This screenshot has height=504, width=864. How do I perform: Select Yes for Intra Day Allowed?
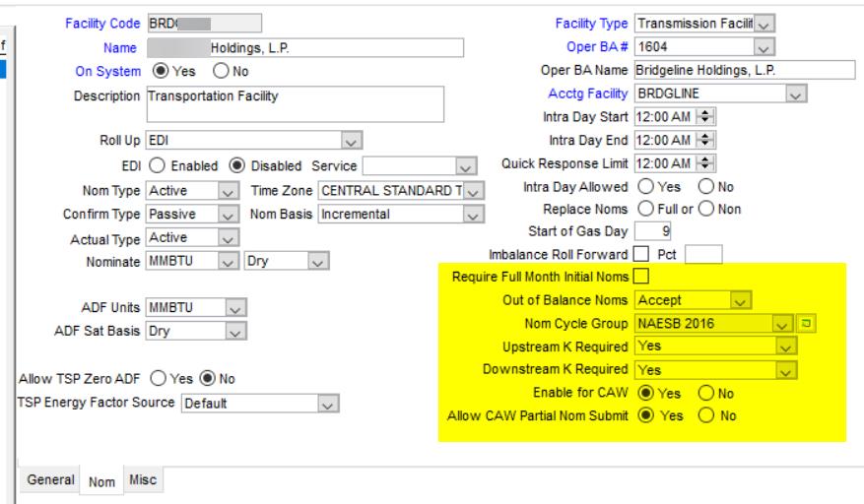(x=644, y=187)
